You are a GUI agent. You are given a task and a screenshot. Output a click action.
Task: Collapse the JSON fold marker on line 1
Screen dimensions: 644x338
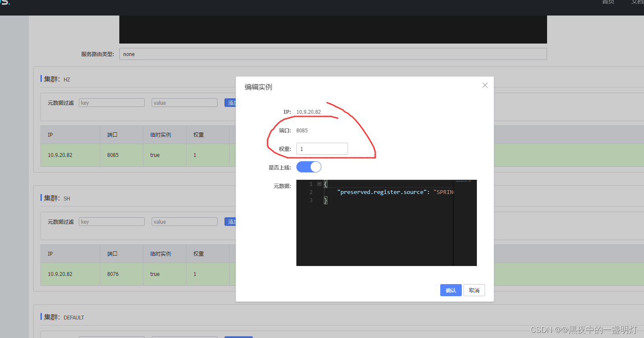[319, 184]
